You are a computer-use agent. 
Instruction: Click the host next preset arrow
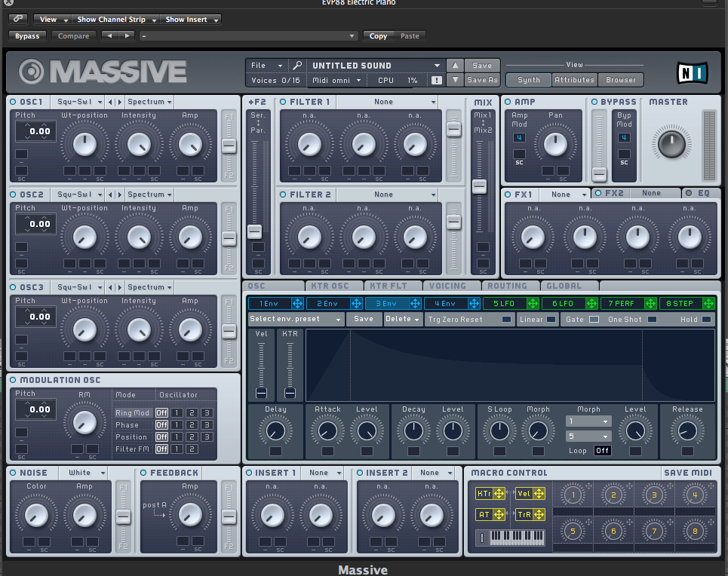click(127, 35)
